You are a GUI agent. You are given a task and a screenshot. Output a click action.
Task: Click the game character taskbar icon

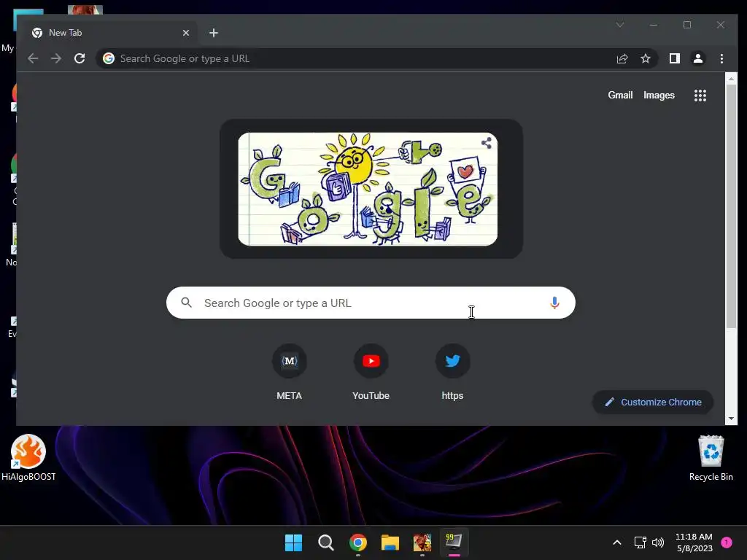click(422, 542)
